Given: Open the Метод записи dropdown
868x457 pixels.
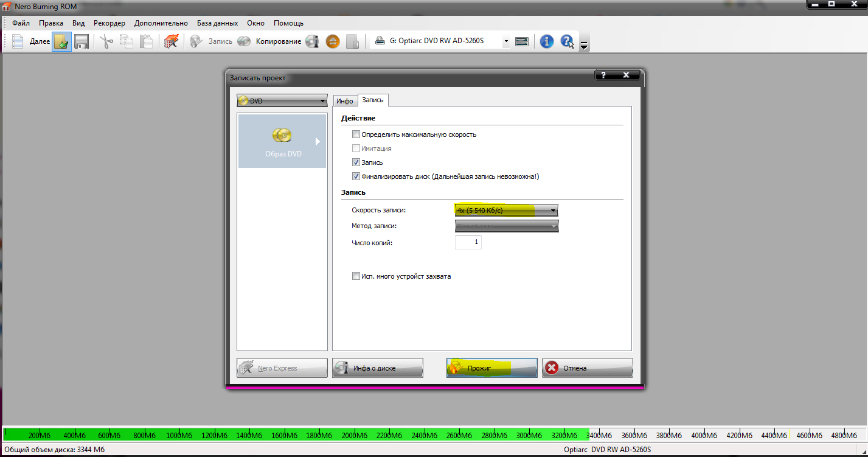Looking at the screenshot, I should [x=507, y=226].
